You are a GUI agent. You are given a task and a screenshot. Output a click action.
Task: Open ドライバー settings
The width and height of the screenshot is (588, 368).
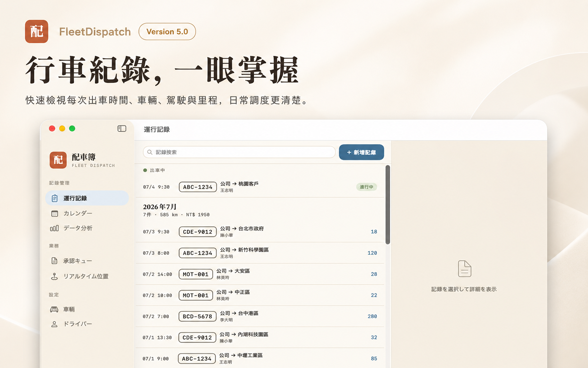87,324
